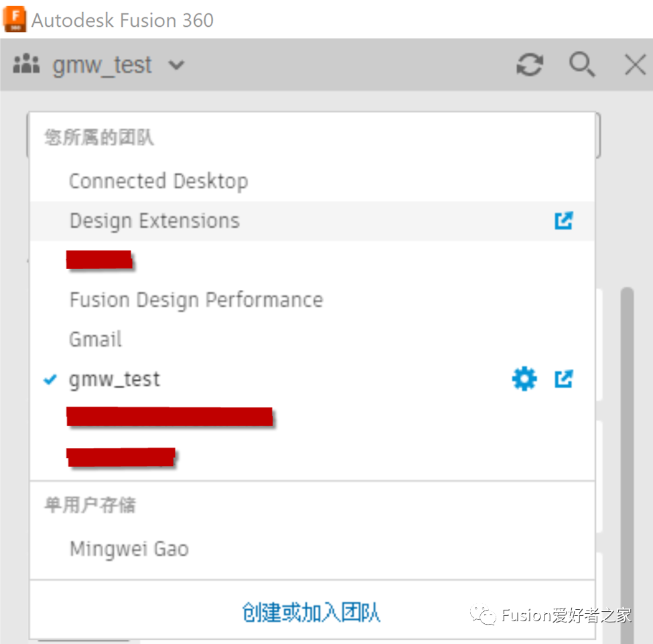This screenshot has width=653, height=644.
Task: Open the search magnifier icon
Action: click(581, 65)
